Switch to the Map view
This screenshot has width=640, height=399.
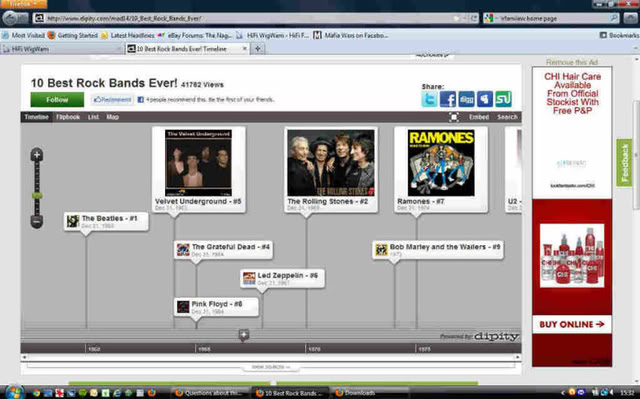click(112, 117)
